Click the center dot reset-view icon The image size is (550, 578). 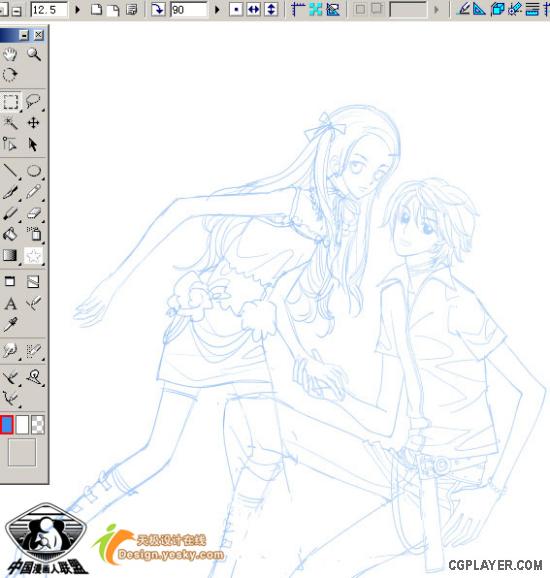point(236,10)
